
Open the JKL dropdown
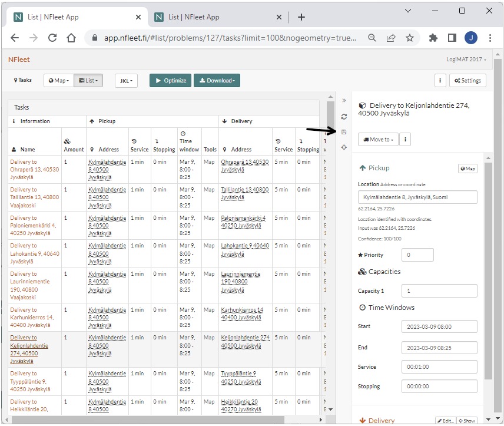coord(127,81)
